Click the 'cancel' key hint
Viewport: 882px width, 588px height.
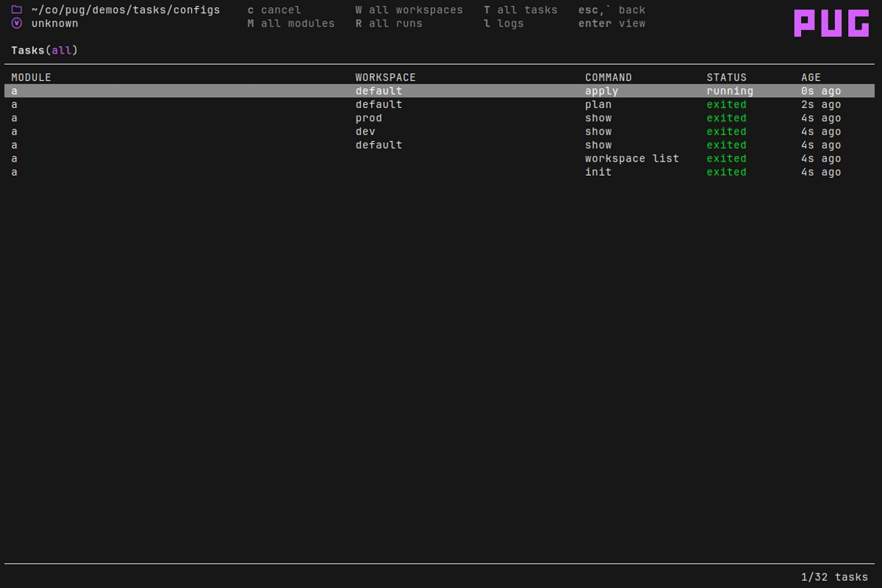pos(274,10)
